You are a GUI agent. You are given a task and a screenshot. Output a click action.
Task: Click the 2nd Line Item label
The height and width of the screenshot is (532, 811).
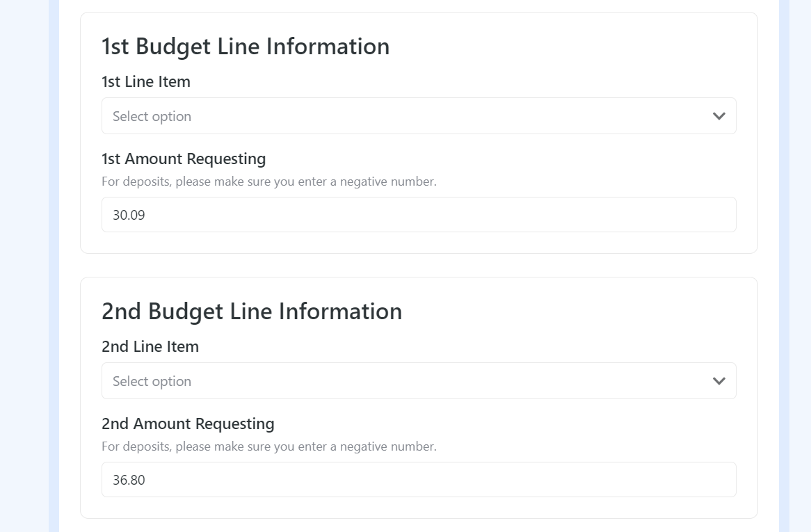[150, 346]
